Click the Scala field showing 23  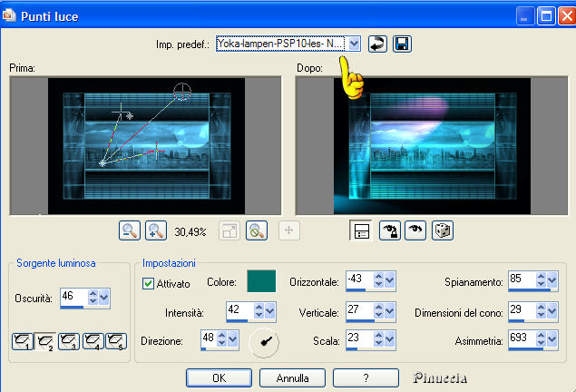tap(359, 338)
